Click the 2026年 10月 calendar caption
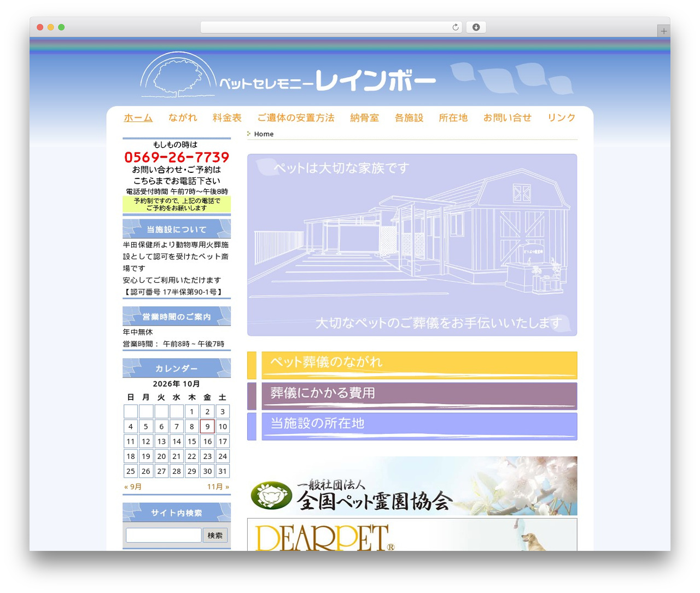The width and height of the screenshot is (700, 593). click(x=177, y=384)
